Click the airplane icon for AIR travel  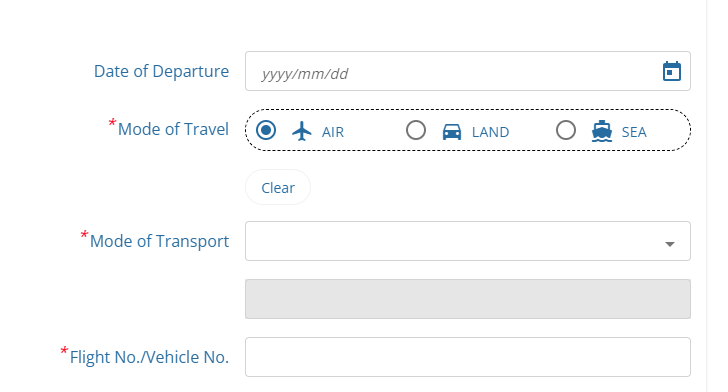pos(302,131)
